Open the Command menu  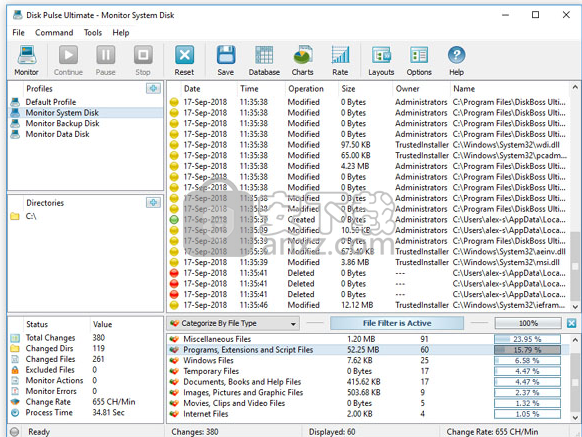tap(54, 33)
